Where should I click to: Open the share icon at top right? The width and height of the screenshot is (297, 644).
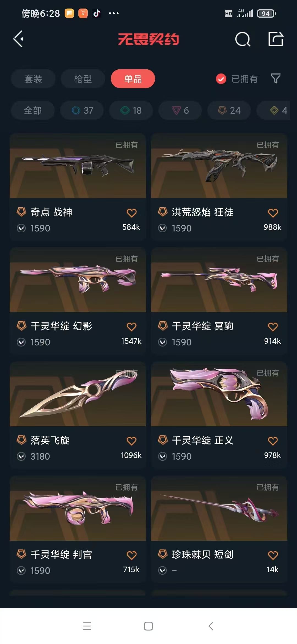[x=276, y=39]
